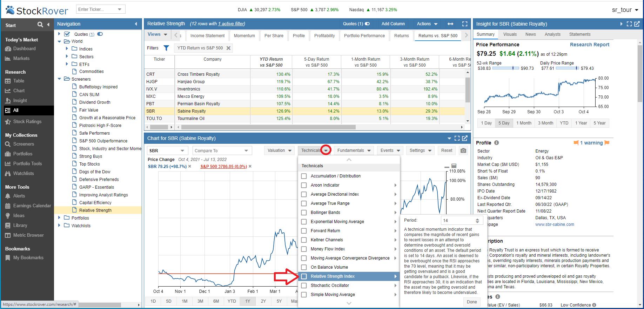Click the Add Column button
This screenshot has height=309, width=644.
pyautogui.click(x=393, y=24)
